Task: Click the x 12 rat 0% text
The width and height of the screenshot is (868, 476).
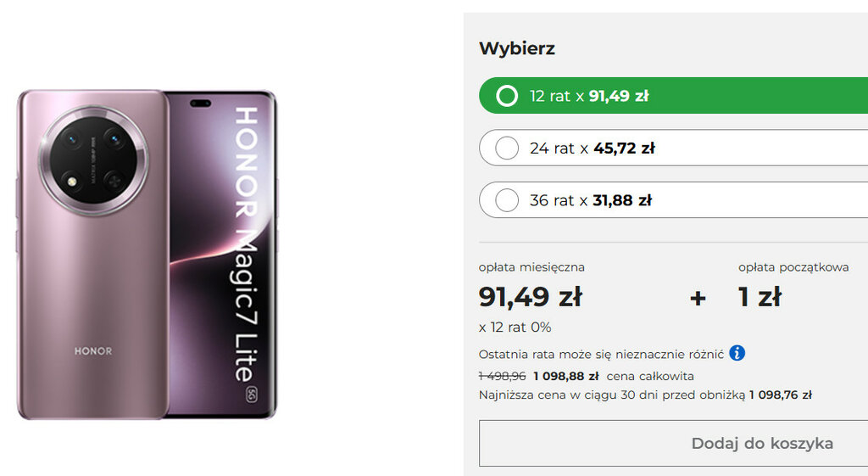Action: (515, 328)
